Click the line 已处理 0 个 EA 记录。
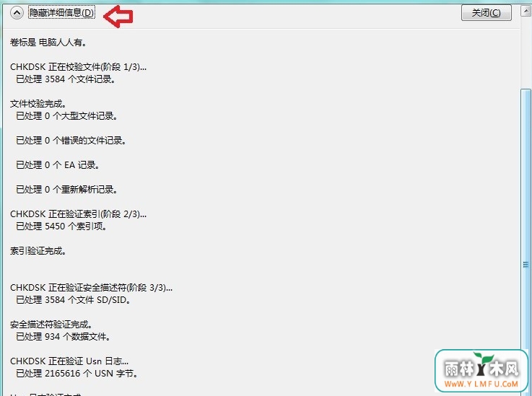Image resolution: width=532 pixels, height=396 pixels. [x=57, y=164]
